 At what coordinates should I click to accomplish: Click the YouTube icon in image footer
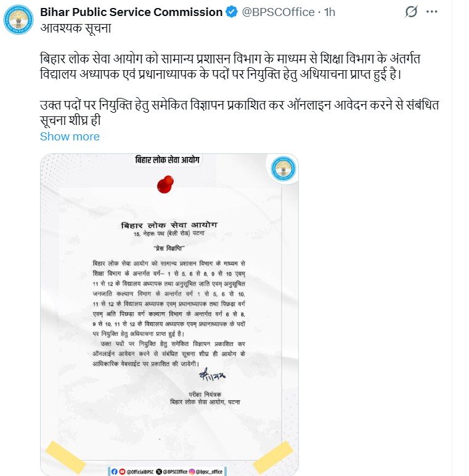122,472
